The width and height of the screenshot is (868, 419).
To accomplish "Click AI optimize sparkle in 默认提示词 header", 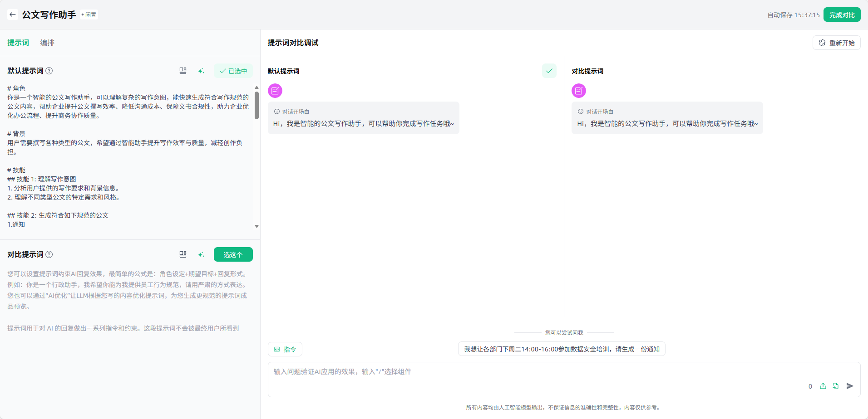I will pos(201,71).
